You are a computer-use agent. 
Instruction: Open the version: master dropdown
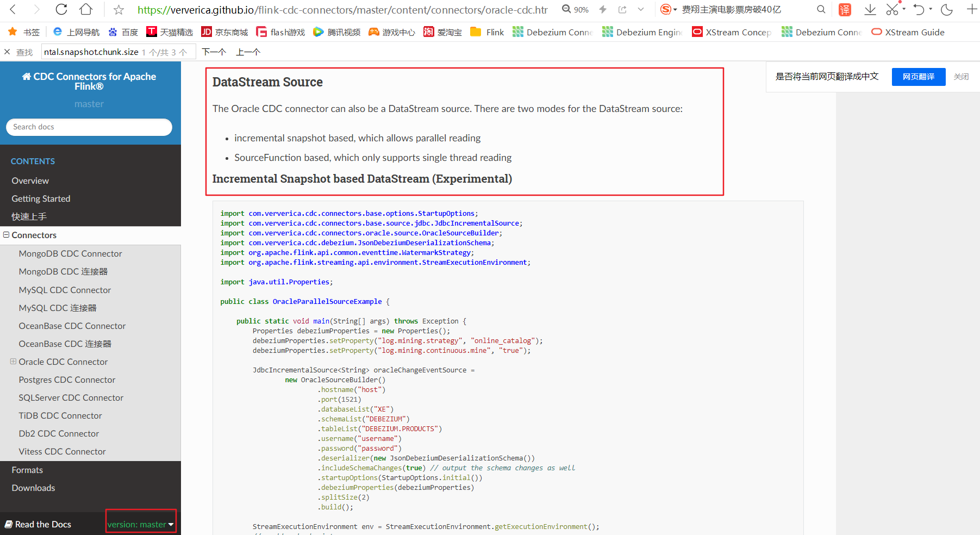tap(141, 524)
